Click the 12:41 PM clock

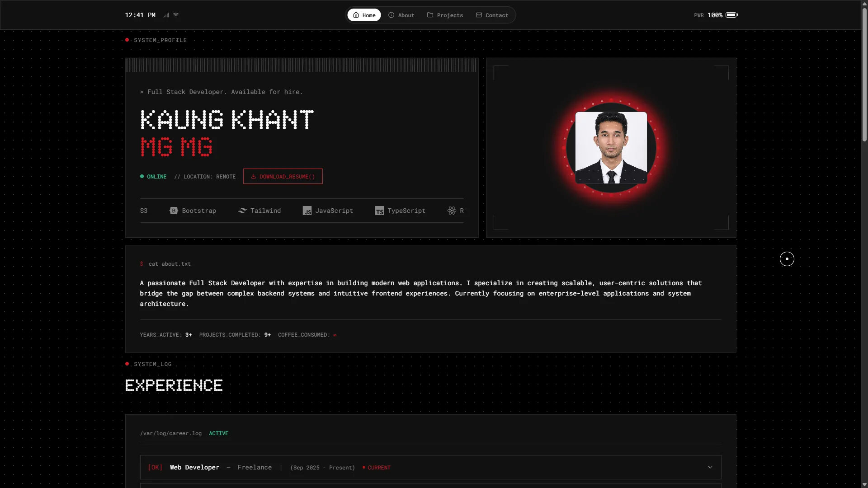(140, 15)
